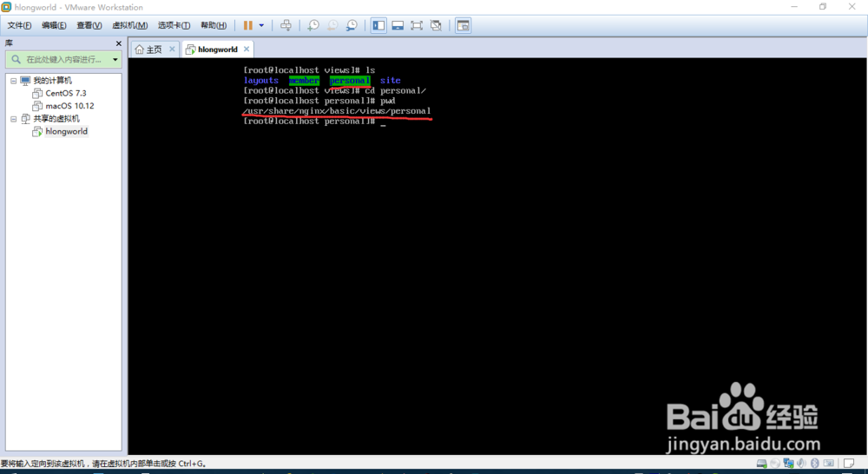The image size is (868, 474).
Task: Switch to Unity mode icon
Action: (x=436, y=25)
